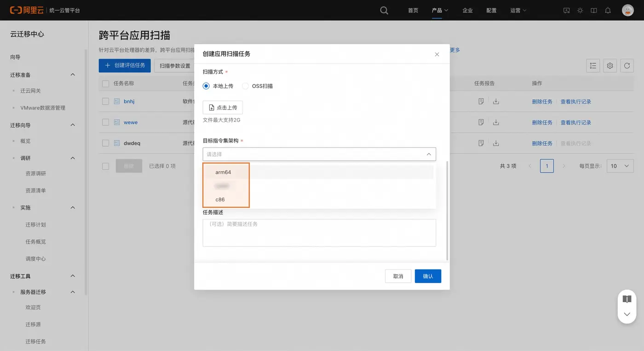Open 迁云网关 in the sidebar
Image resolution: width=644 pixels, height=351 pixels.
[30, 91]
